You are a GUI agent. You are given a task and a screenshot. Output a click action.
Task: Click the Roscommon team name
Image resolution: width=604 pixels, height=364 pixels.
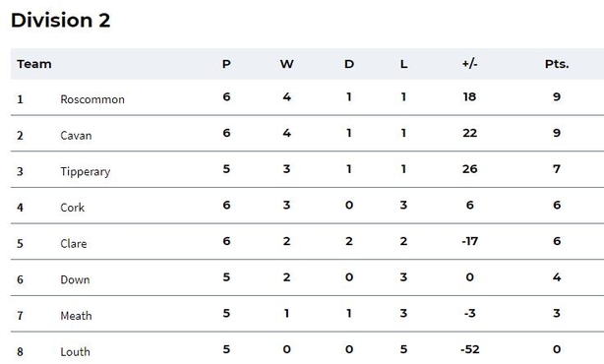92,99
